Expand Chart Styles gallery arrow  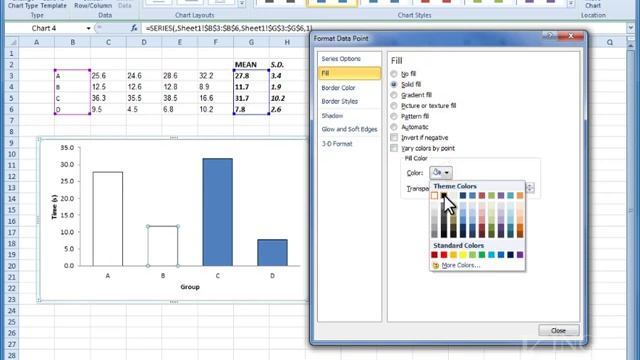pyautogui.click(x=571, y=4)
